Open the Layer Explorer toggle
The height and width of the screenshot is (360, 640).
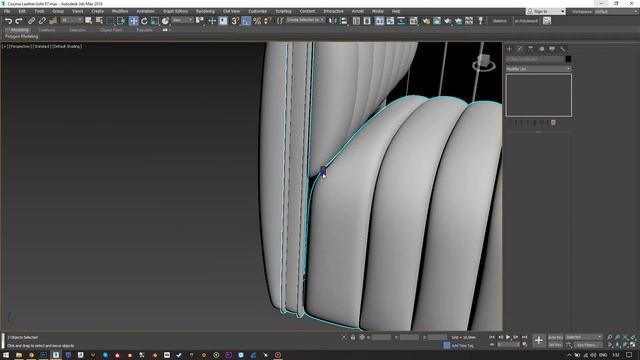(x=367, y=21)
